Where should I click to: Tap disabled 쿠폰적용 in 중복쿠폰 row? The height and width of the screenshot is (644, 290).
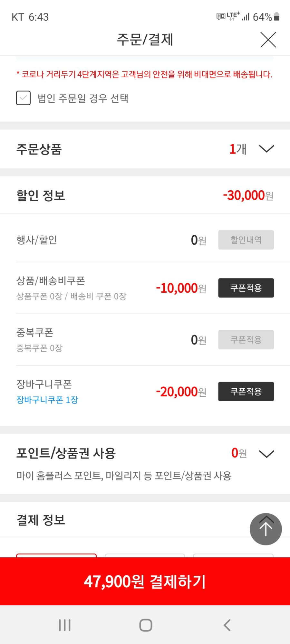tap(246, 340)
